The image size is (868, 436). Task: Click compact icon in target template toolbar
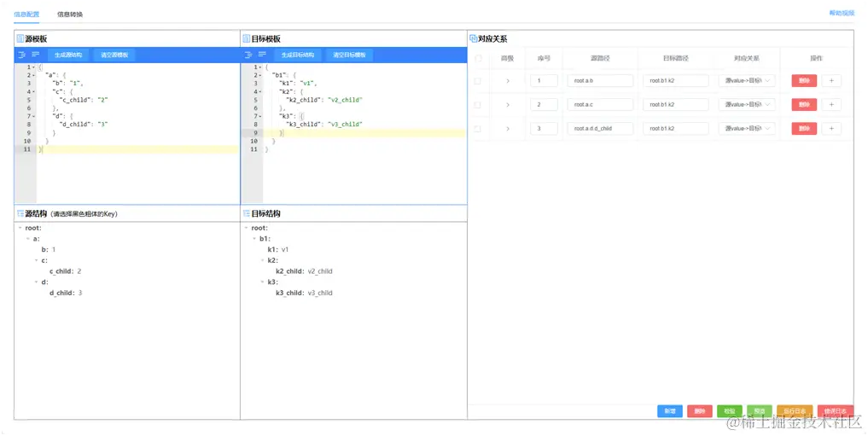262,55
